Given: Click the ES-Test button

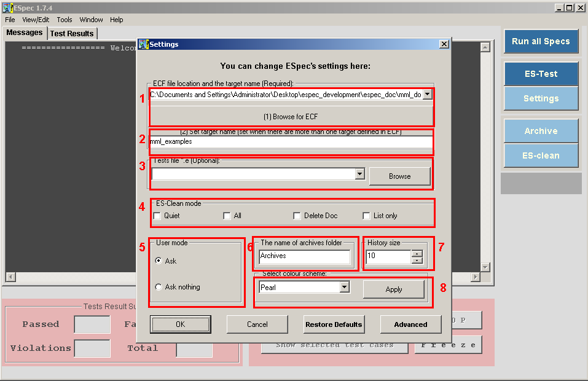Looking at the screenshot, I should 541,74.
